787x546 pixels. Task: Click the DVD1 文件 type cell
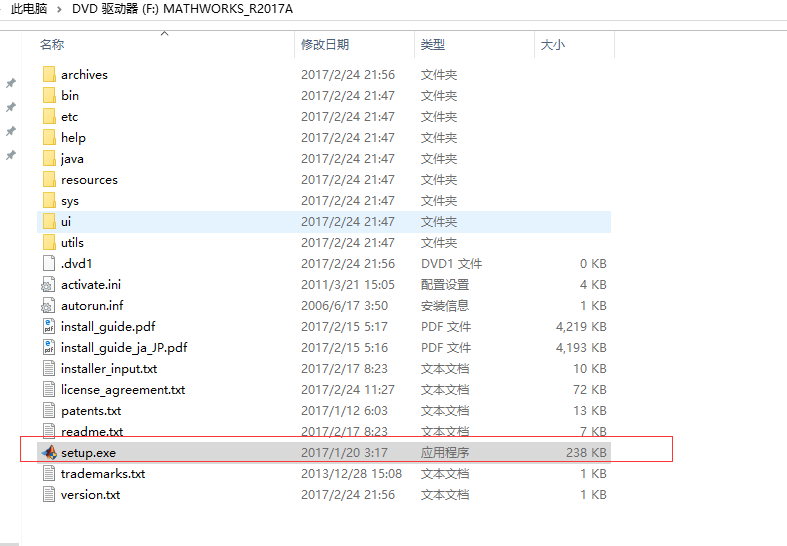tap(451, 263)
